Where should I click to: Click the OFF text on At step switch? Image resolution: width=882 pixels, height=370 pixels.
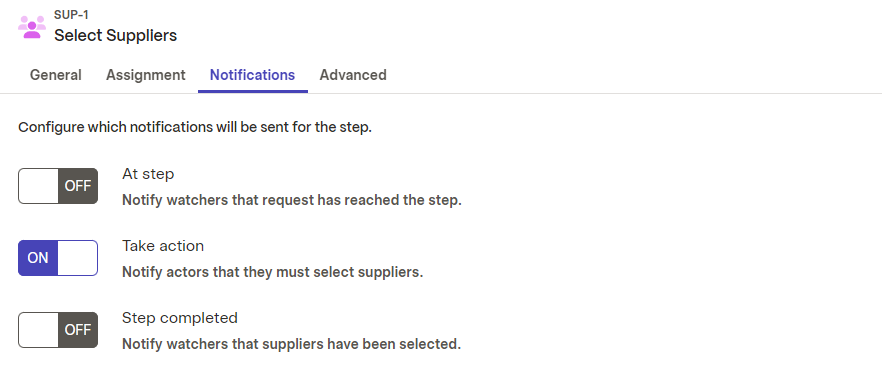(78, 186)
